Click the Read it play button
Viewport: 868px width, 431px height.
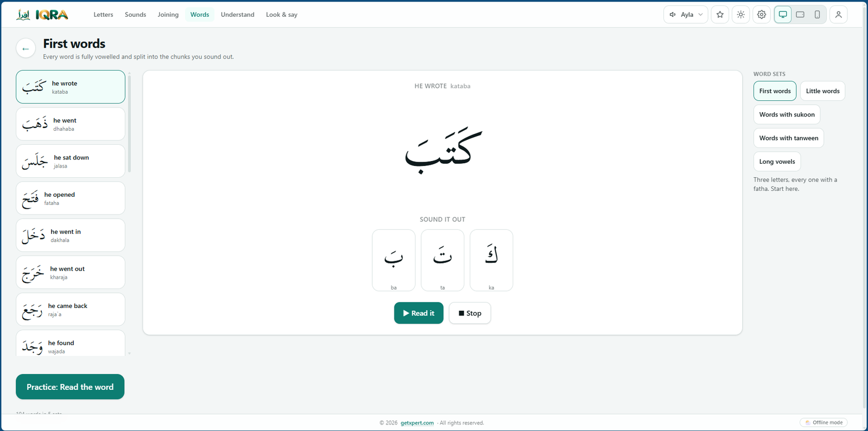coord(419,313)
